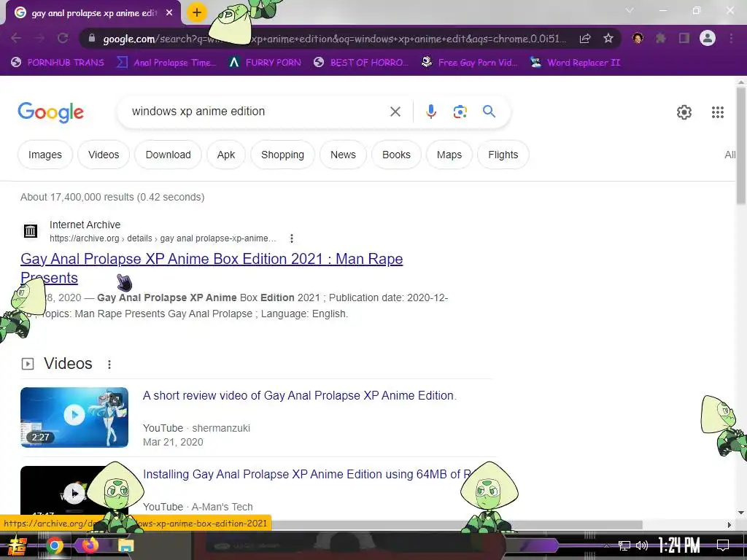Filter results by Images
Screen dimensions: 747x560
(x=45, y=155)
